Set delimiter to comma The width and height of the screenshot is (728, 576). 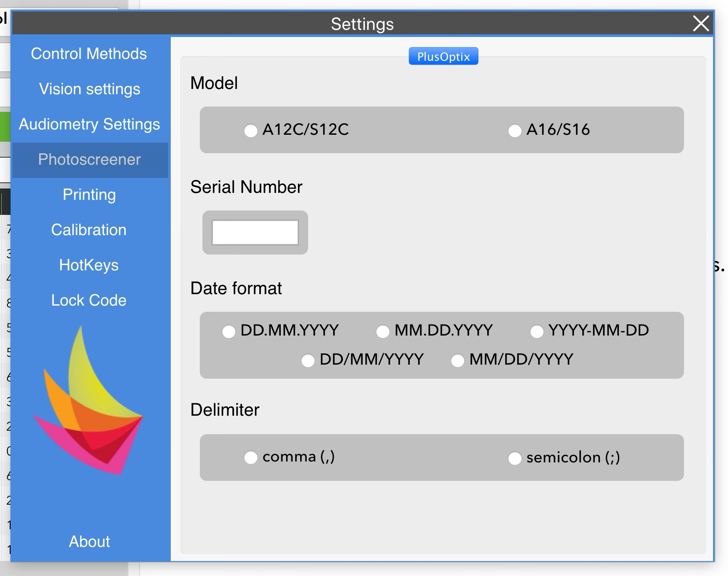pyautogui.click(x=251, y=458)
